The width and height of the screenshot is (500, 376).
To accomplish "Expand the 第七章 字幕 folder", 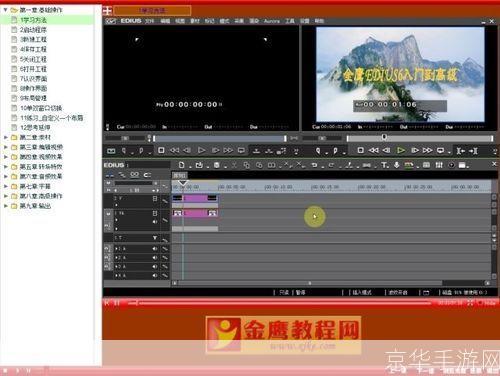I will (x=5, y=186).
